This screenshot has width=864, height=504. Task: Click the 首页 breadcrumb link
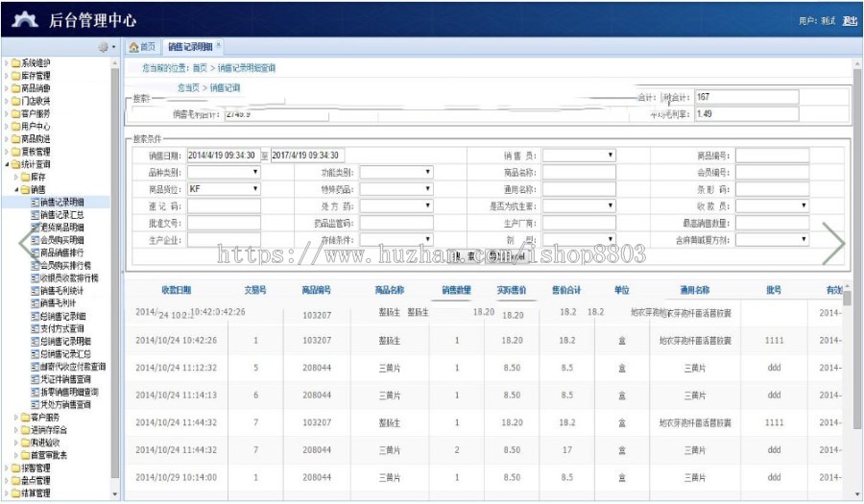[x=200, y=68]
